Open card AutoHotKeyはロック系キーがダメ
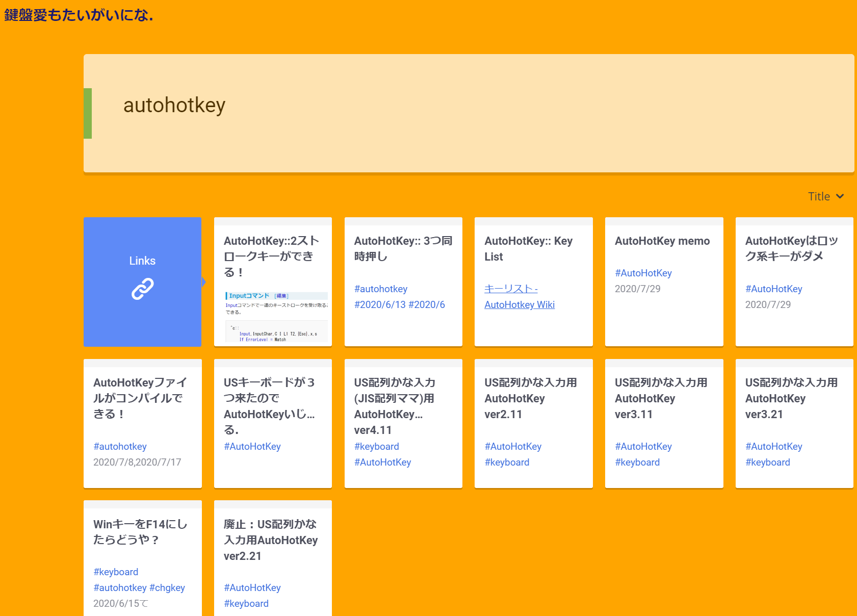This screenshot has width=857, height=616. [x=794, y=282]
